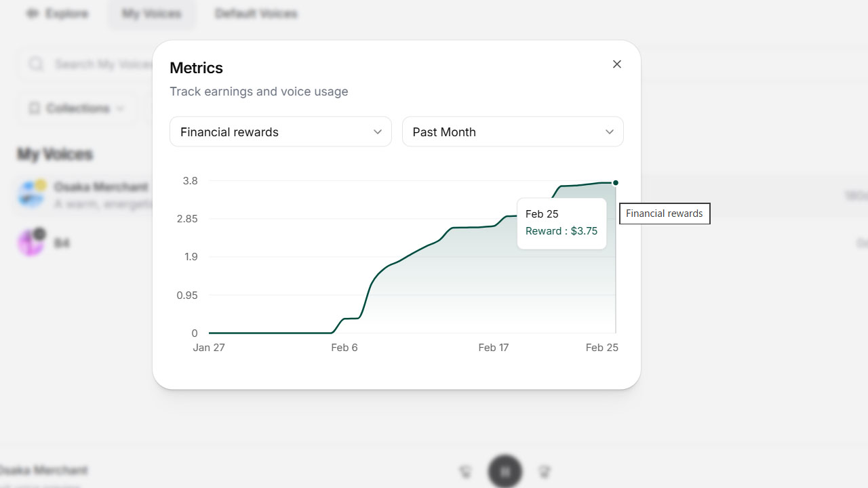The image size is (868, 488).
Task: Click the search magnifier icon
Action: point(35,64)
